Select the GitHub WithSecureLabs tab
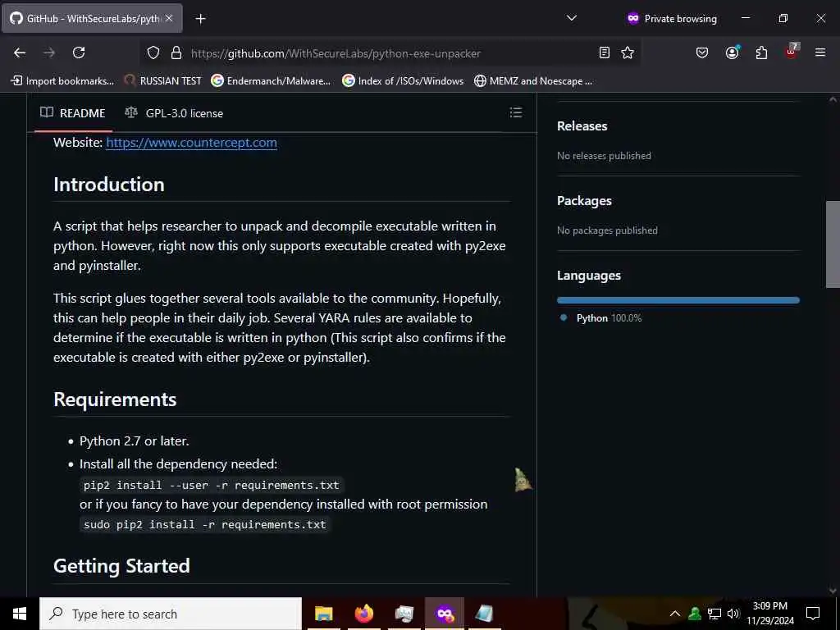The image size is (840, 630). [x=92, y=18]
